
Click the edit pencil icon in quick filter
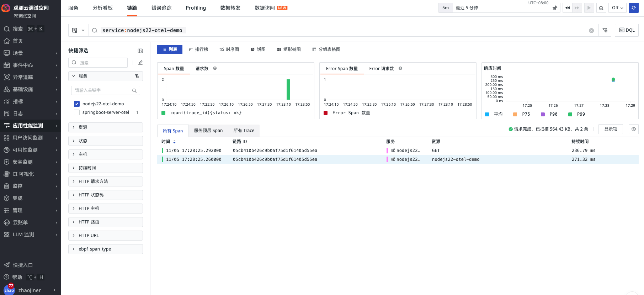click(140, 63)
